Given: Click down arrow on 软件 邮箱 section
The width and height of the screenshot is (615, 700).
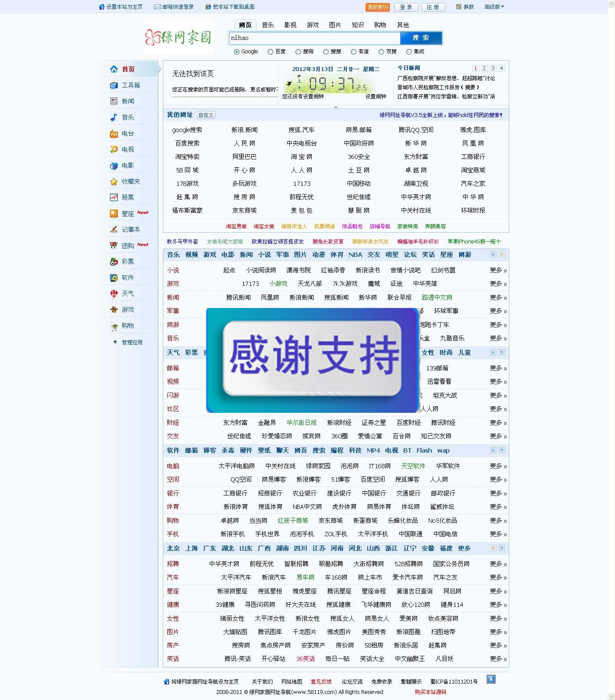Looking at the screenshot, I should coord(493,450).
